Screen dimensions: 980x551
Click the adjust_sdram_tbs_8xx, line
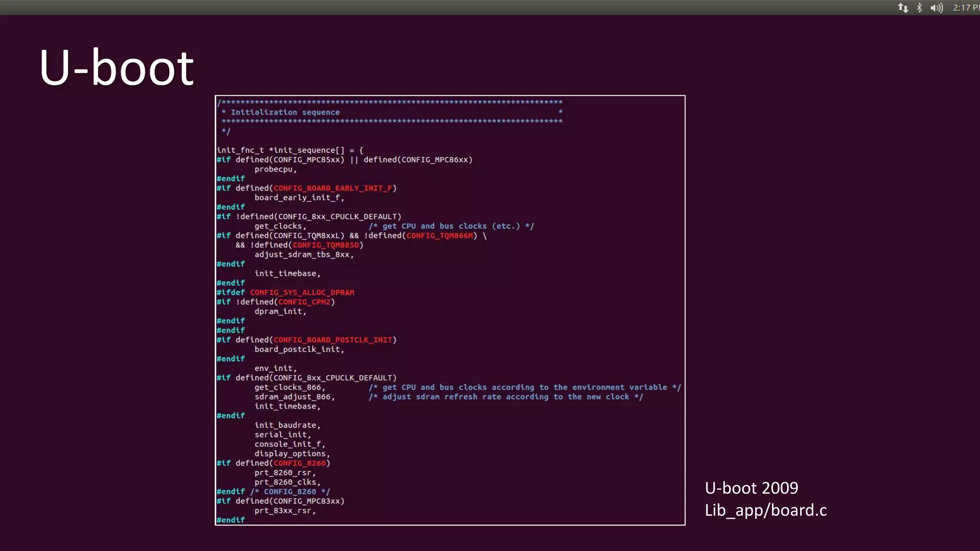point(304,254)
